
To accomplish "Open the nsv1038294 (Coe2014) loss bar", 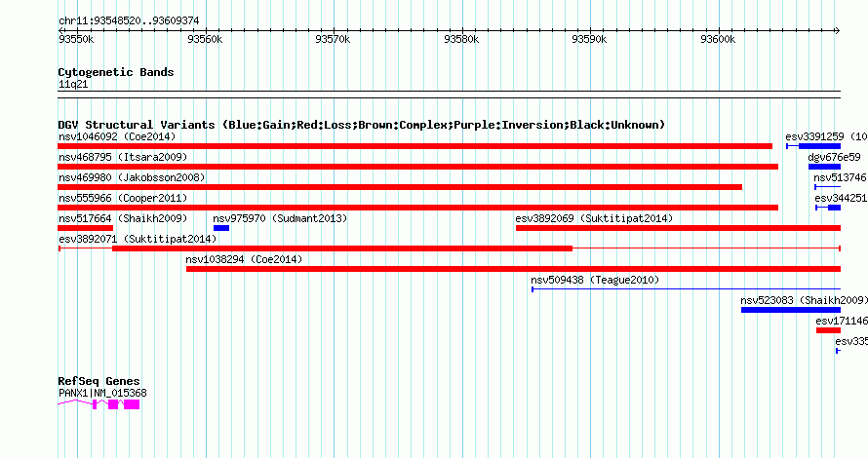I will coord(513,269).
